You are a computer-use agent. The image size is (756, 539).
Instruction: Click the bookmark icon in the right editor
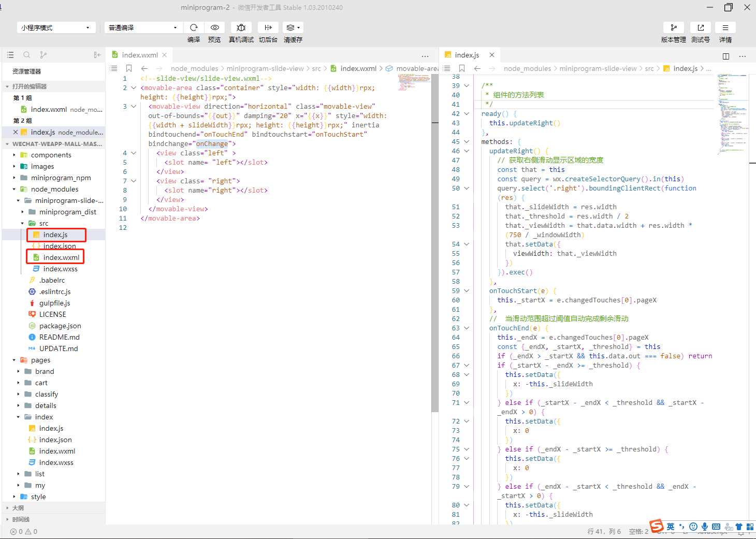coord(462,68)
